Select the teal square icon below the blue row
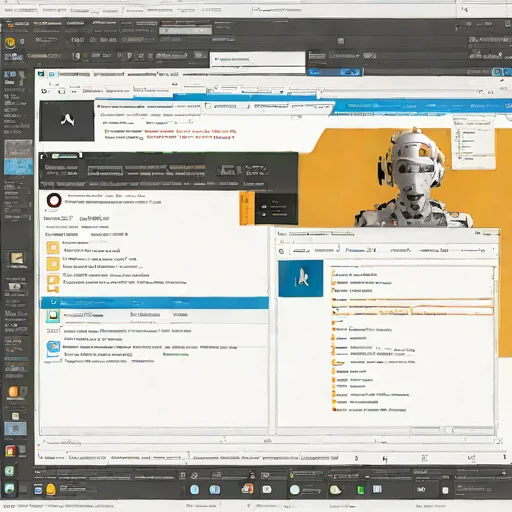Screen dimensions: 512x512 coord(53,315)
